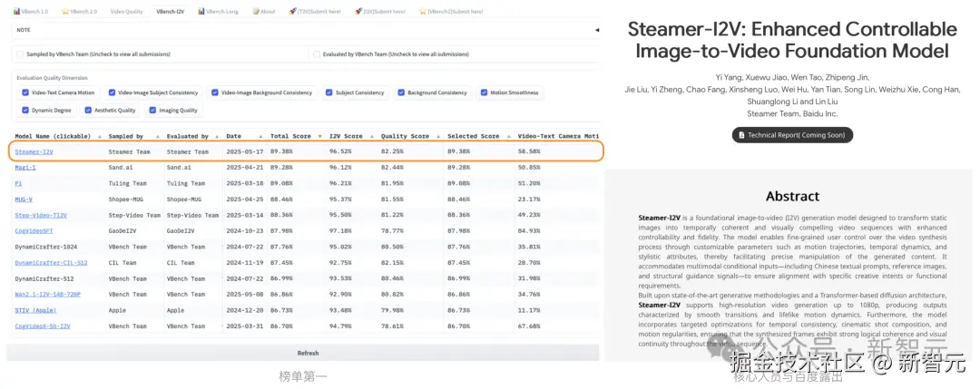Click the star icon on the VBench2 submit tab
This screenshot has height=389, width=980.
tap(422, 12)
